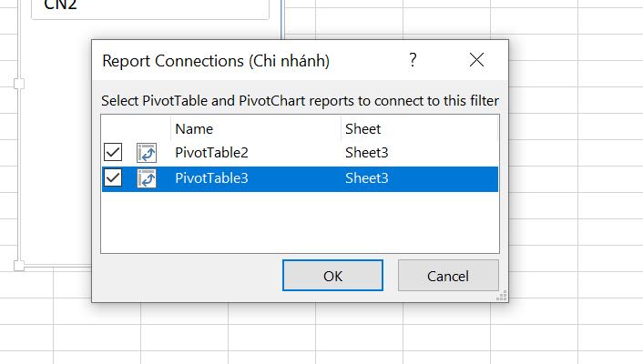The image size is (643, 364).
Task: Uncheck the PivotTable2 checkbox
Action: point(113,153)
